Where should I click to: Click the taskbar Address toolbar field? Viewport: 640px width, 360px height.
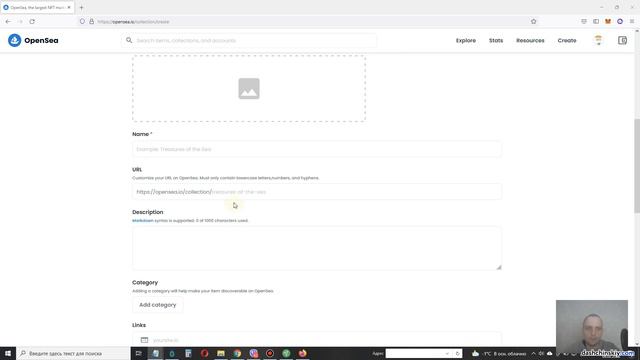(x=415, y=353)
